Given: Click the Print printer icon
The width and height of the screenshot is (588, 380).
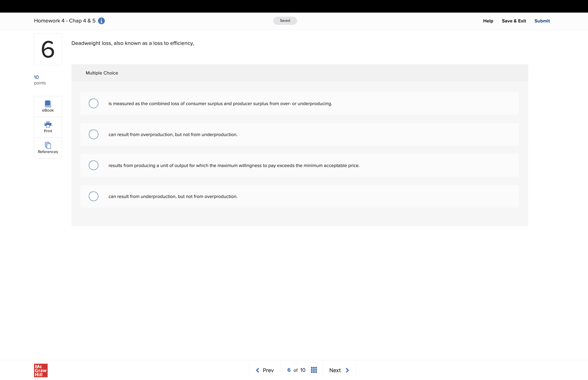Looking at the screenshot, I should click(x=48, y=124).
